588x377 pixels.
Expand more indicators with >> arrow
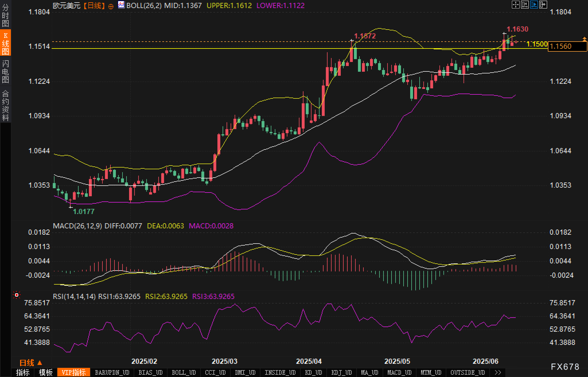pyautogui.click(x=498, y=372)
